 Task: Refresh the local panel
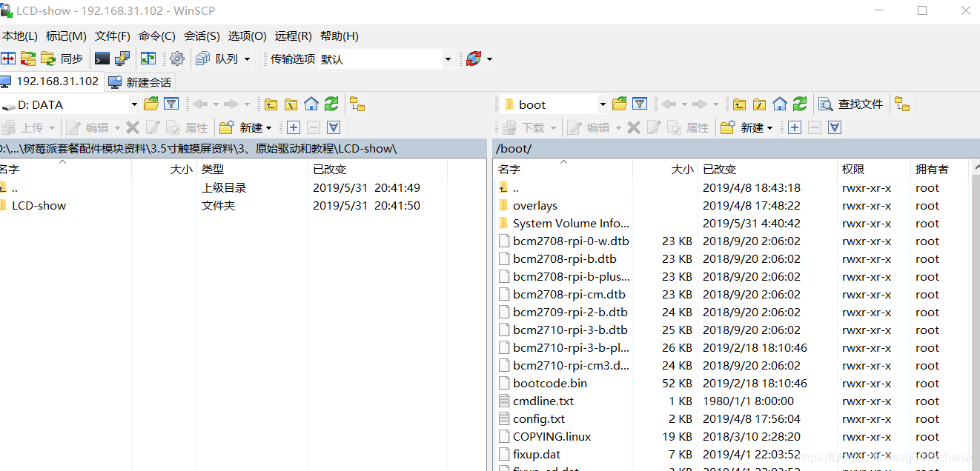(x=331, y=104)
